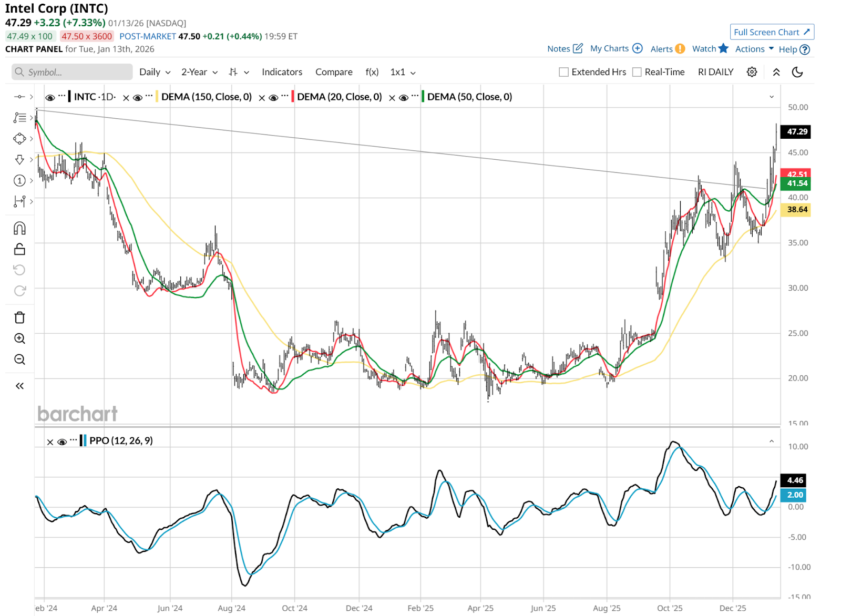Hide the DEMA (150, Close, 0) indicator
841x616 pixels.
click(x=138, y=97)
